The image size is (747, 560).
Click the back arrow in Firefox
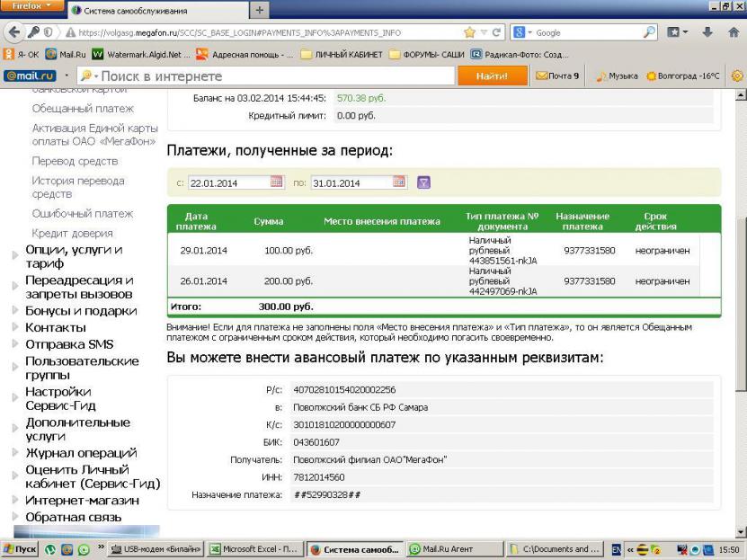click(x=15, y=32)
